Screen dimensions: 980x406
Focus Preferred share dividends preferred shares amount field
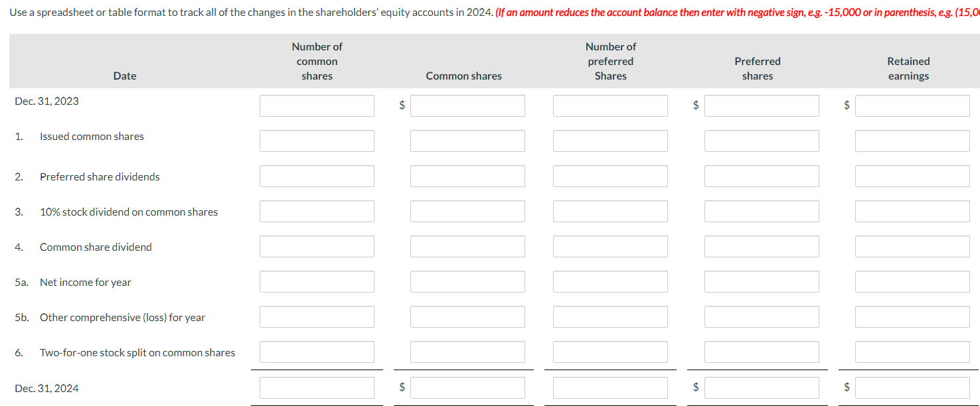coord(762,176)
